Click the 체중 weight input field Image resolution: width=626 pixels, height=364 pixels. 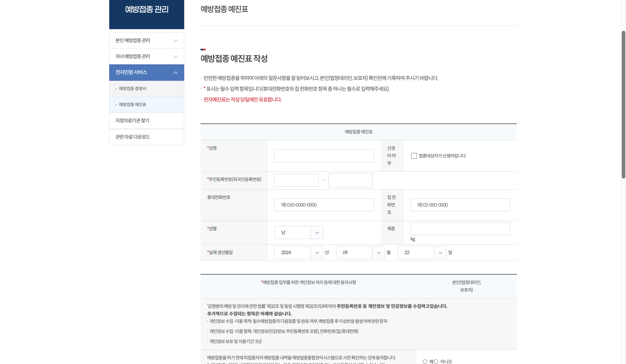click(x=460, y=229)
